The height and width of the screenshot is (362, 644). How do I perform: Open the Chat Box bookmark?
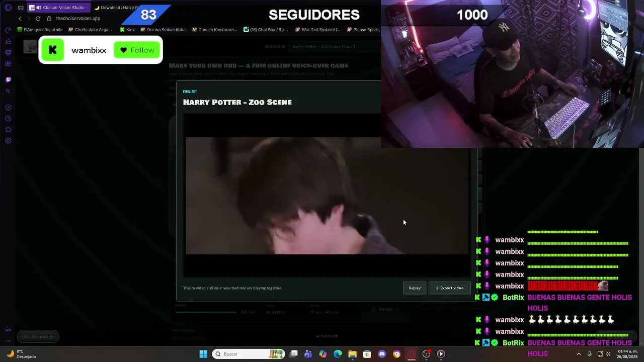click(x=266, y=30)
